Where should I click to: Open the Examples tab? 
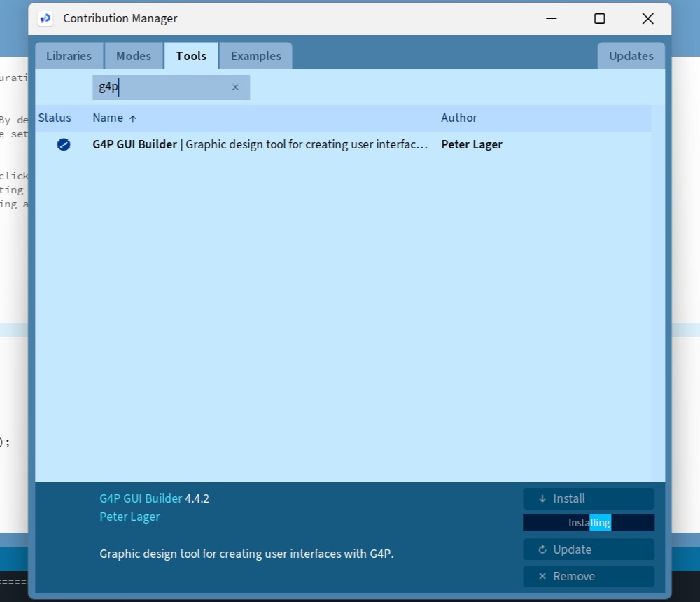click(x=255, y=56)
